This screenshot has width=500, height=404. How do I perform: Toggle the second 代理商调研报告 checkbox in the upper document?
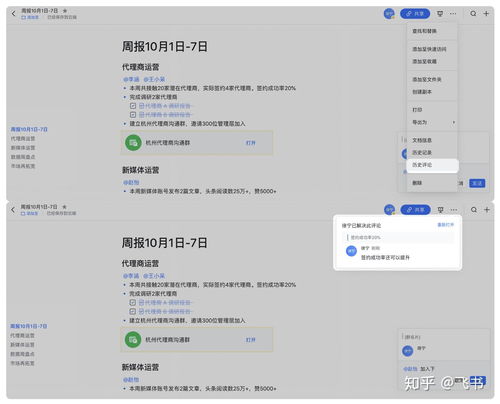click(133, 115)
